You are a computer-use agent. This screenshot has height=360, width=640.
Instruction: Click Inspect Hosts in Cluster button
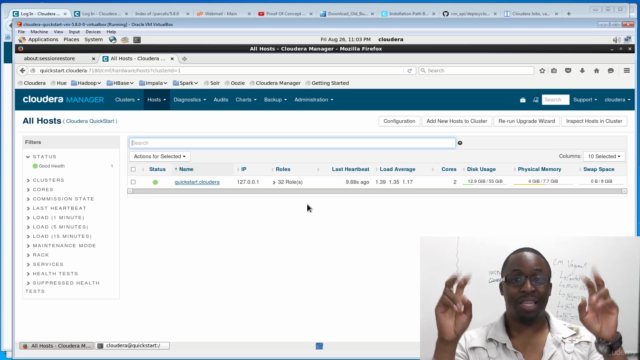pyautogui.click(x=594, y=121)
